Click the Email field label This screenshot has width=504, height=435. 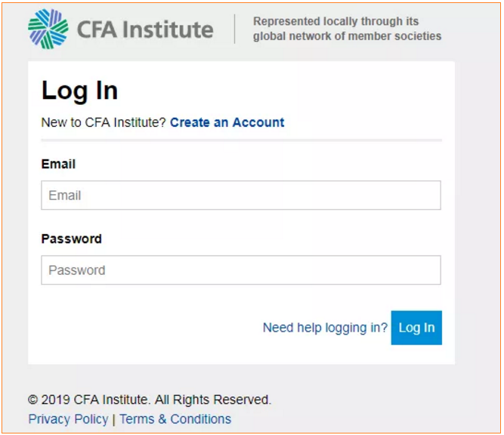pos(58,164)
